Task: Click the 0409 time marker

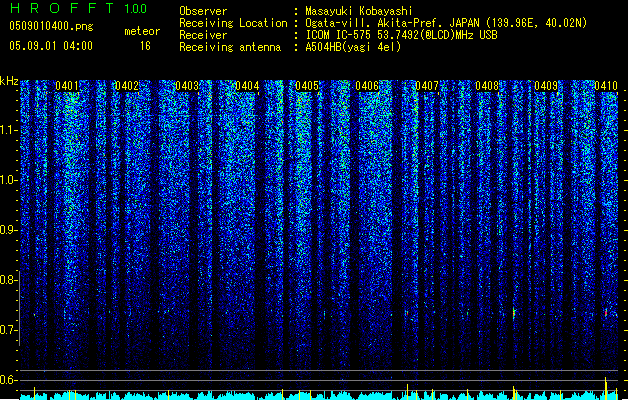Action: pos(546,86)
